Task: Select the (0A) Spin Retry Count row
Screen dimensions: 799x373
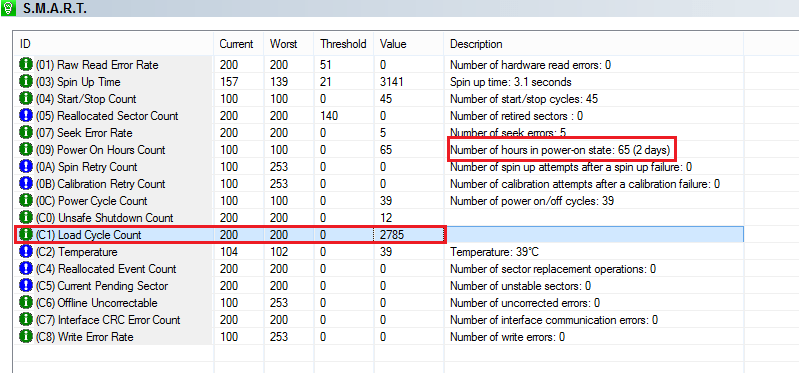Action: (379, 167)
